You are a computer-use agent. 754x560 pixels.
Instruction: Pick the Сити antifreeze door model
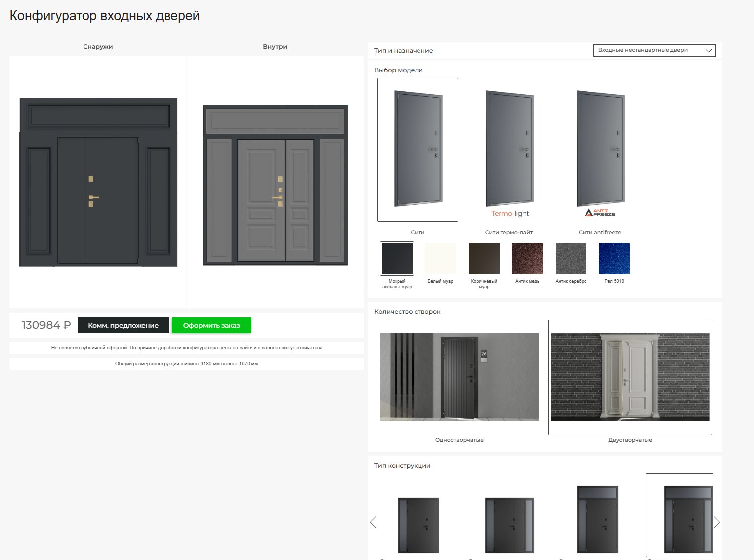click(600, 149)
